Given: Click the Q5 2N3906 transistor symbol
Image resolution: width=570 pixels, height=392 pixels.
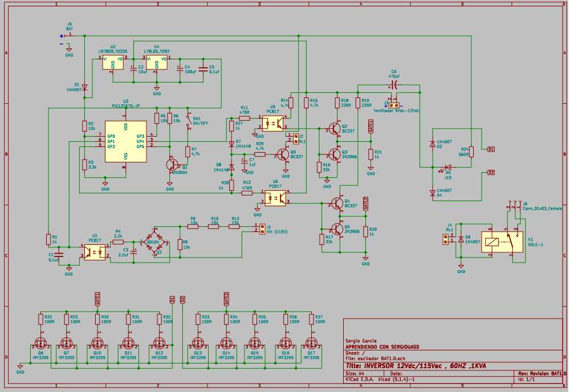Looking at the screenshot, I should (337, 229).
